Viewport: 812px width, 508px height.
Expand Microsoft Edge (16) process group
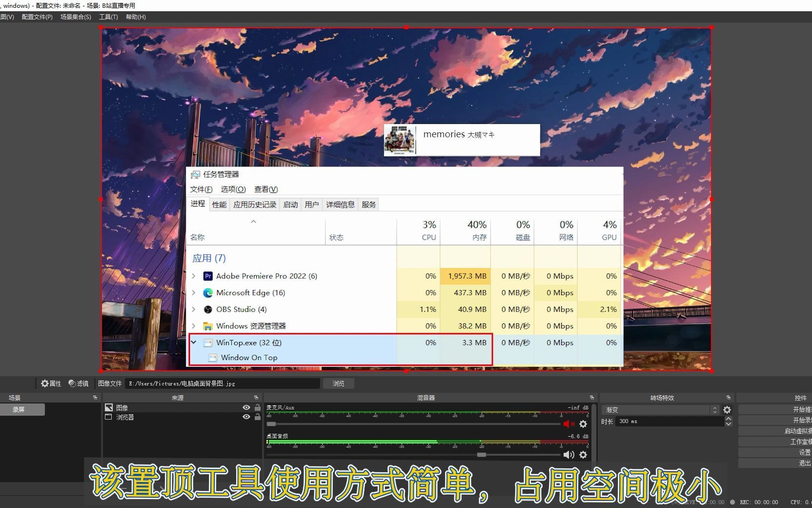click(x=194, y=293)
